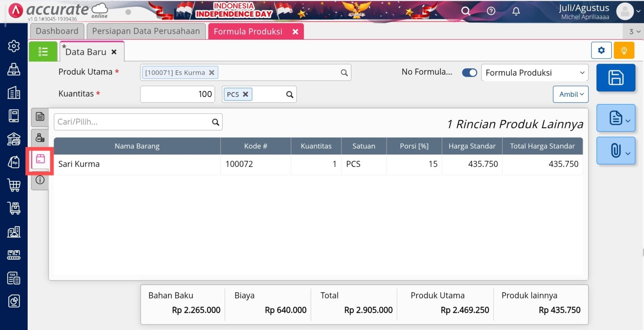Select the shopping cart sales icon

(x=14, y=185)
